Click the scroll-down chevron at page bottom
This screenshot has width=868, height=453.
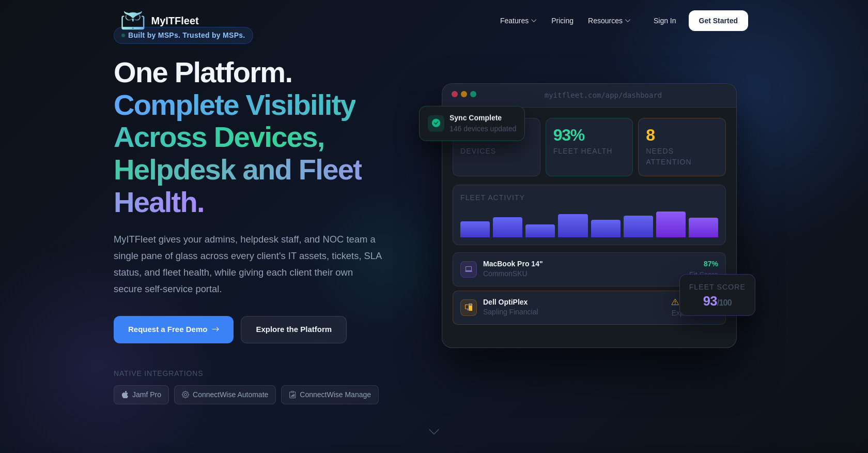(x=434, y=432)
